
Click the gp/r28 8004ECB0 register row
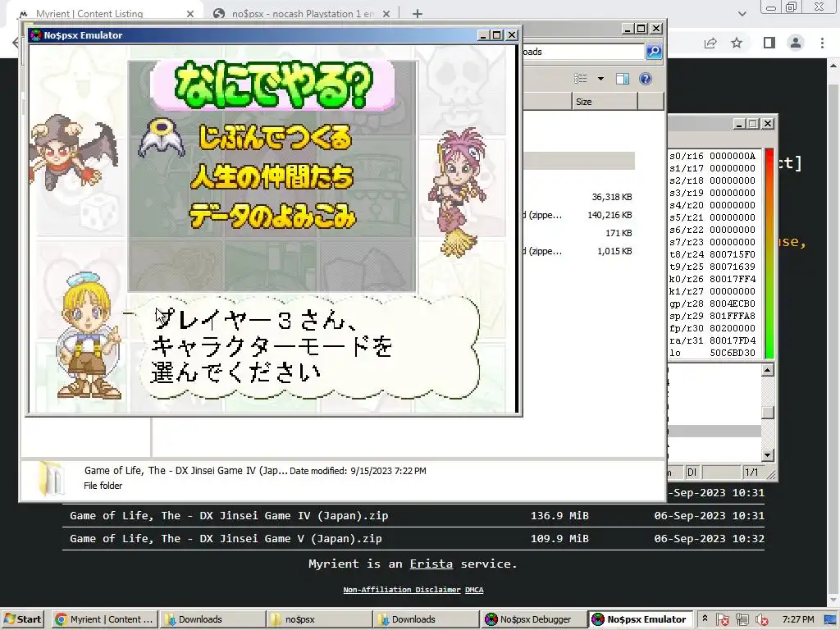click(x=713, y=304)
